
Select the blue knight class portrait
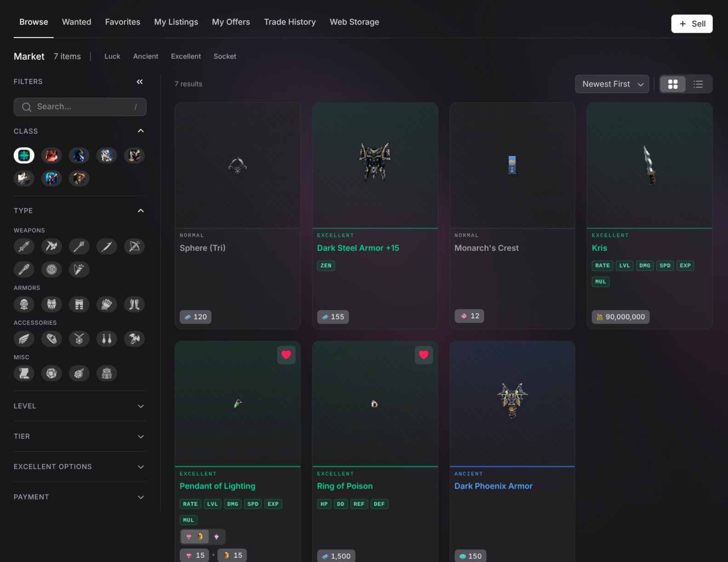79,155
